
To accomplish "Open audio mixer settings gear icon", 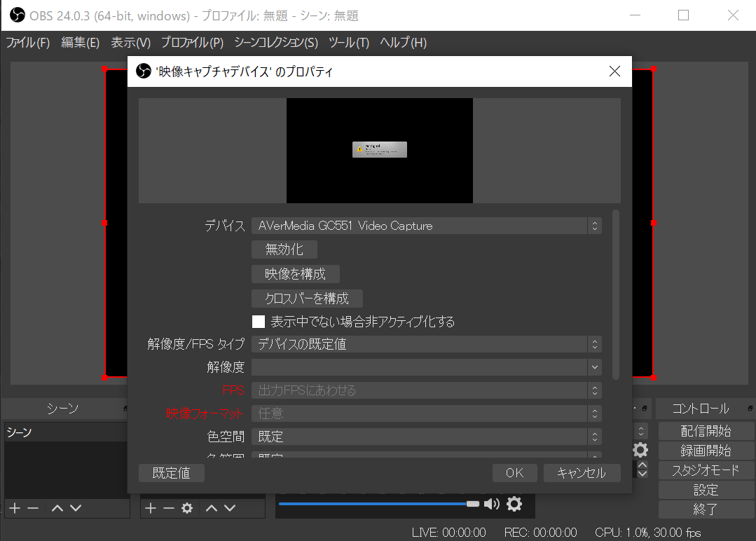I will 514,504.
